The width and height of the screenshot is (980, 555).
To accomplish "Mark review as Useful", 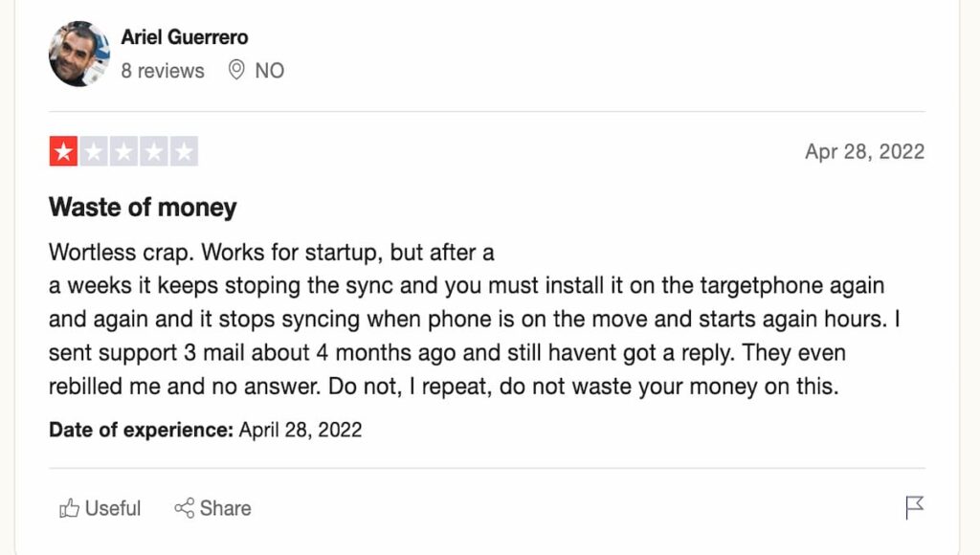I will tap(100, 508).
